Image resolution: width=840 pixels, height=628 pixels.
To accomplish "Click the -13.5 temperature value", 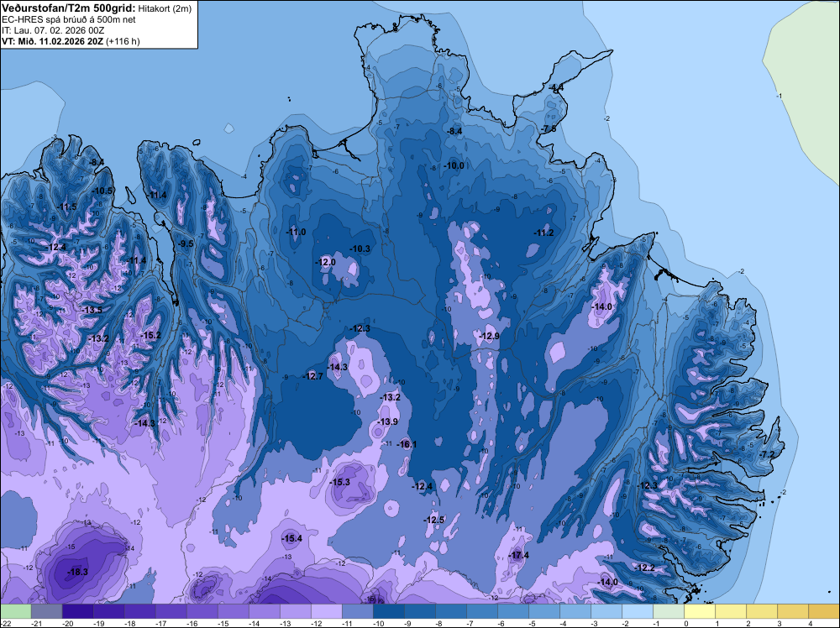I will (92, 310).
